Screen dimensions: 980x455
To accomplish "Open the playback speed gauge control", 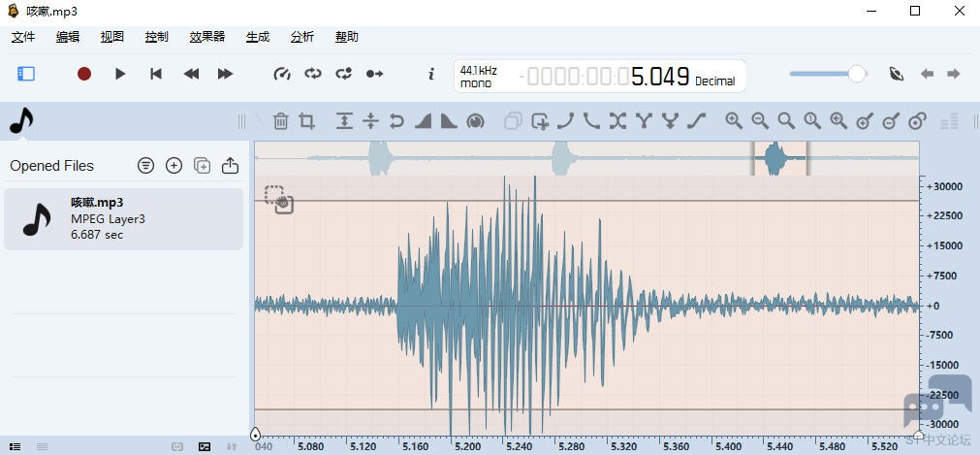I will (282, 74).
